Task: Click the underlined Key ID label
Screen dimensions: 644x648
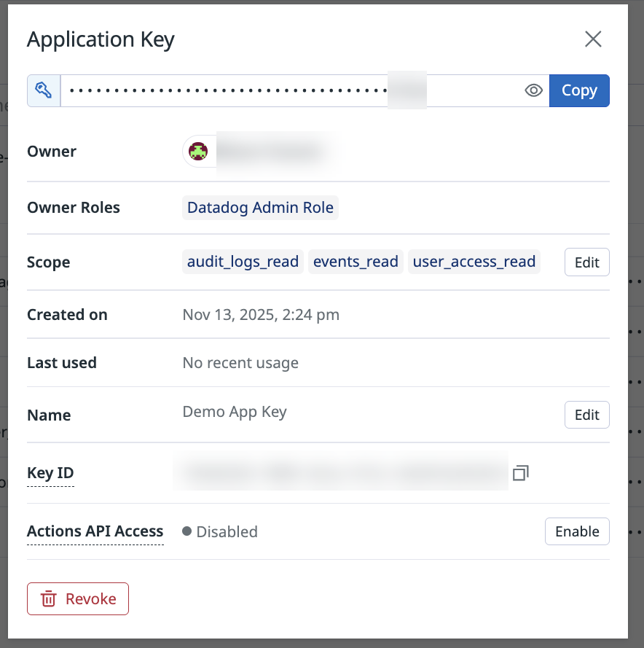Action: (x=50, y=473)
